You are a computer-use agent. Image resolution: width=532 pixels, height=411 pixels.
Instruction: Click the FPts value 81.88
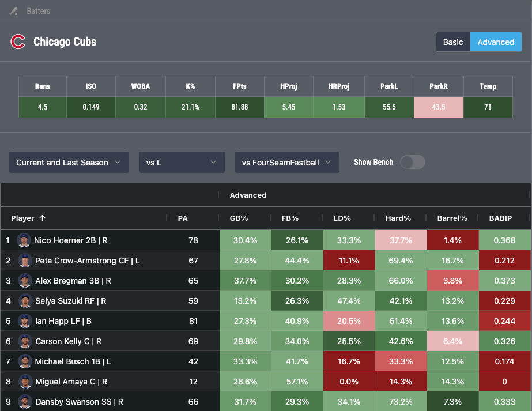pyautogui.click(x=240, y=107)
